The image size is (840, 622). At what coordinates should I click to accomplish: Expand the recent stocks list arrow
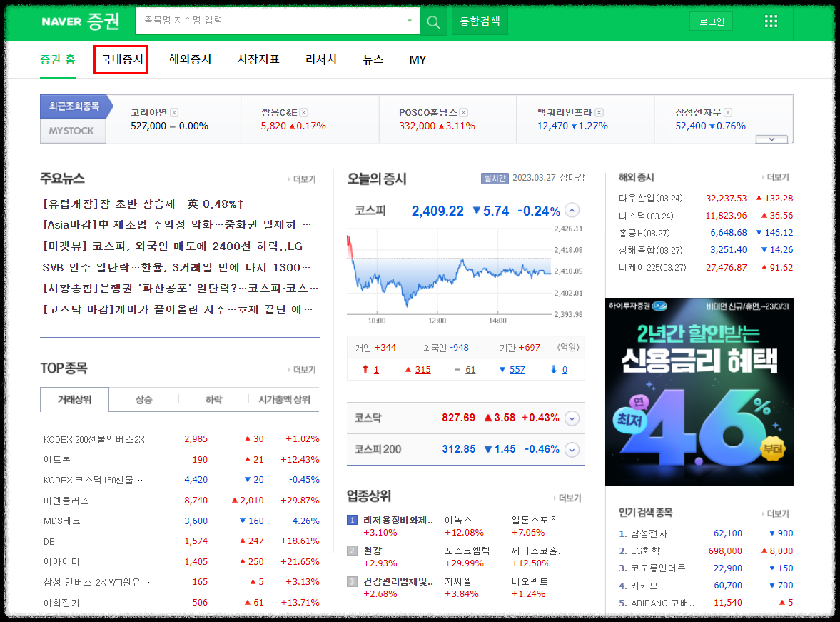click(x=771, y=139)
